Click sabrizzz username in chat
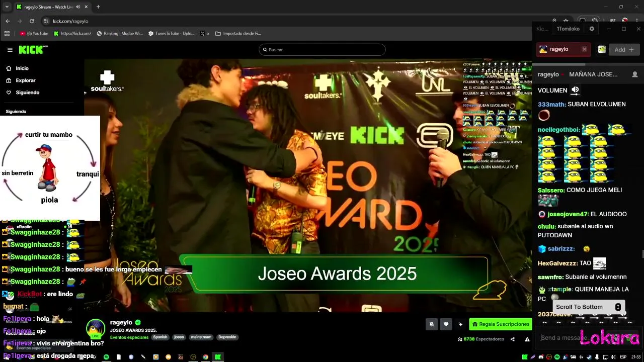This screenshot has height=362, width=644. click(x=561, y=249)
